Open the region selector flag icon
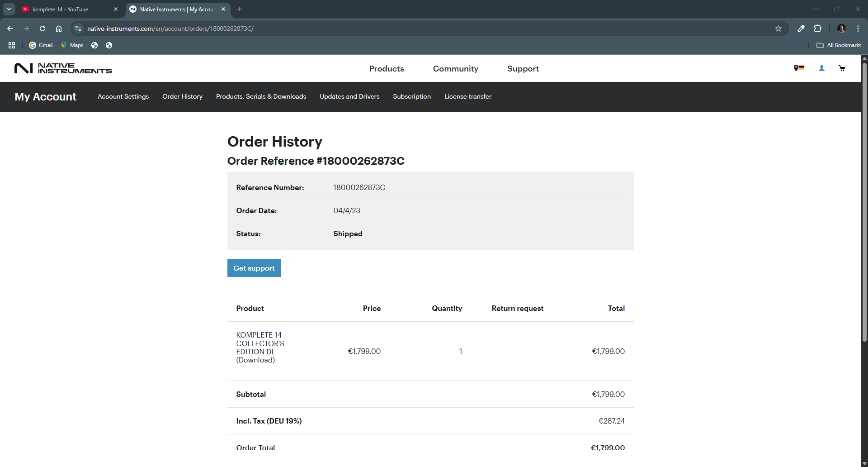Image resolution: width=868 pixels, height=467 pixels. coord(799,68)
